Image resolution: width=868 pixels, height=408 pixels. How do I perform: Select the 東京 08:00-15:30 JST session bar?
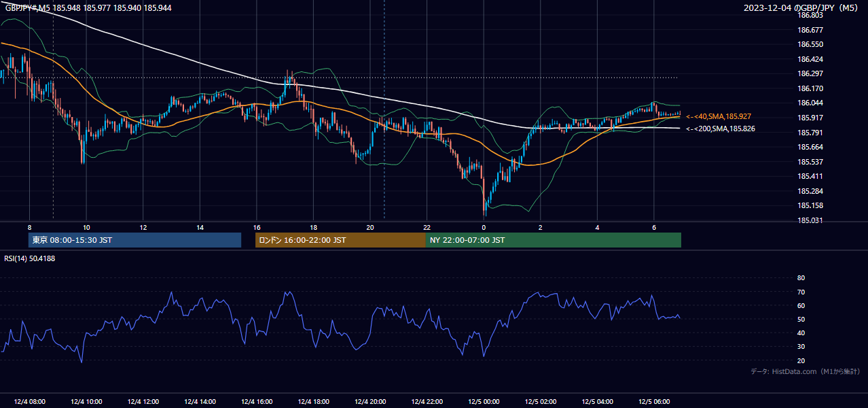click(x=134, y=240)
